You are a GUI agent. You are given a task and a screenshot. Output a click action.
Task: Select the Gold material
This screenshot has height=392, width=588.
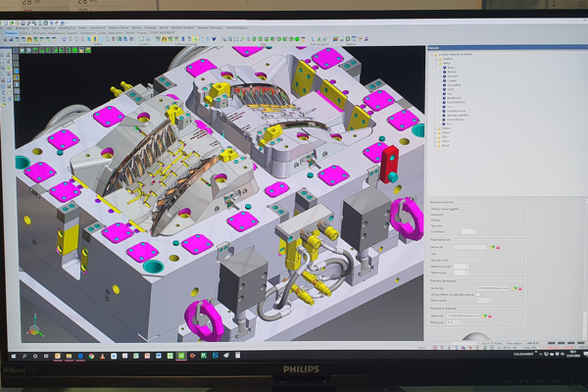pyautogui.click(x=451, y=89)
